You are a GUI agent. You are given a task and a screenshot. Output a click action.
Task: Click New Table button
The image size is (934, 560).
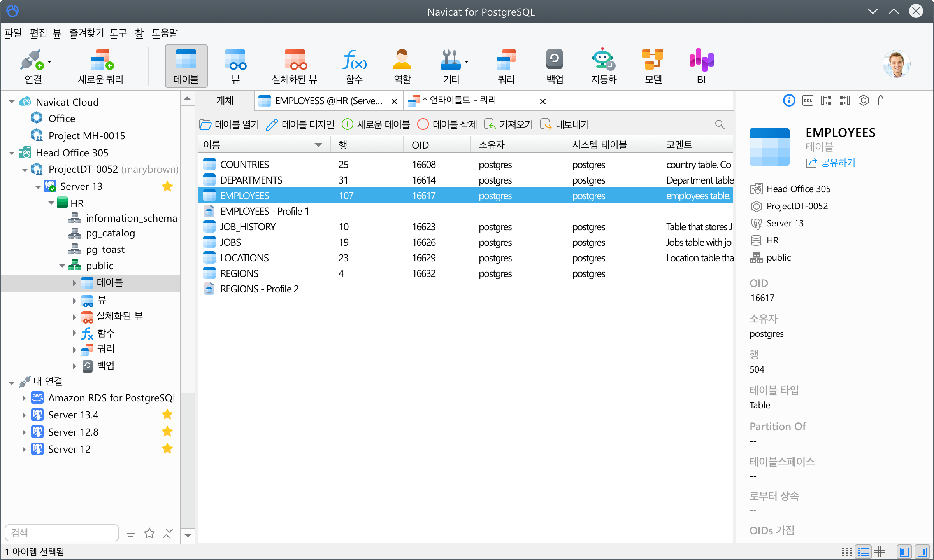(376, 124)
